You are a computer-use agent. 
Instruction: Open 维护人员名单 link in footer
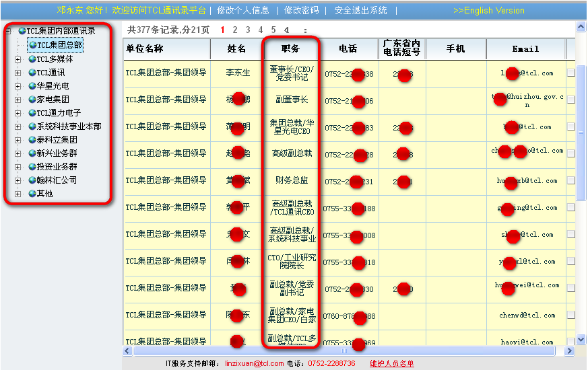[392, 363]
